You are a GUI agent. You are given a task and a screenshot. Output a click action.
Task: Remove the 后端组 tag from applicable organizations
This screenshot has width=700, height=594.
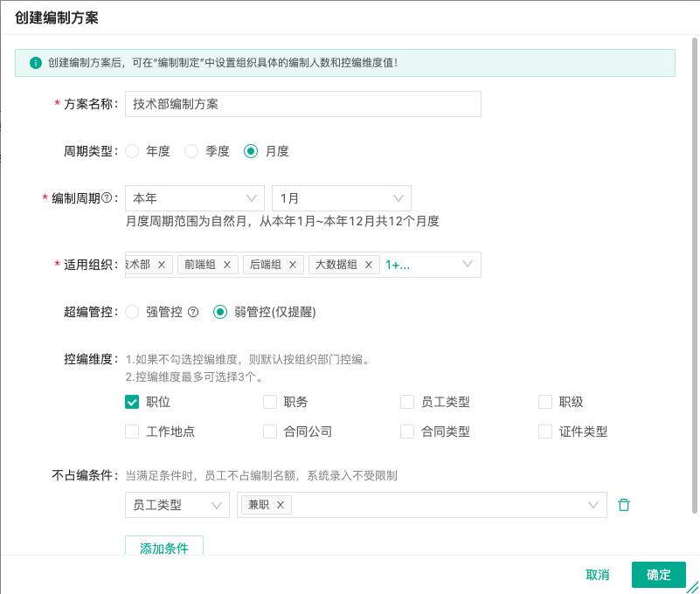295,265
